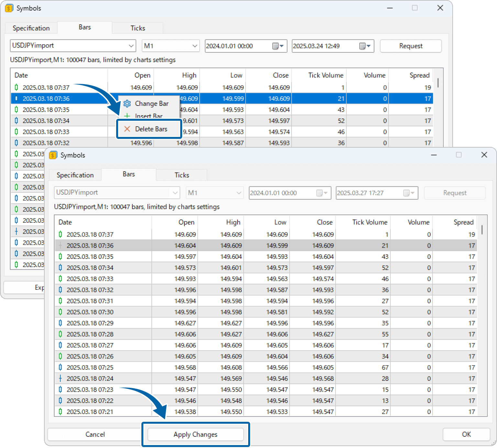Screen dimensions: 497x448
Task: Select highlighted row 2025.03.18 07:36 in back window
Action: pyautogui.click(x=222, y=99)
